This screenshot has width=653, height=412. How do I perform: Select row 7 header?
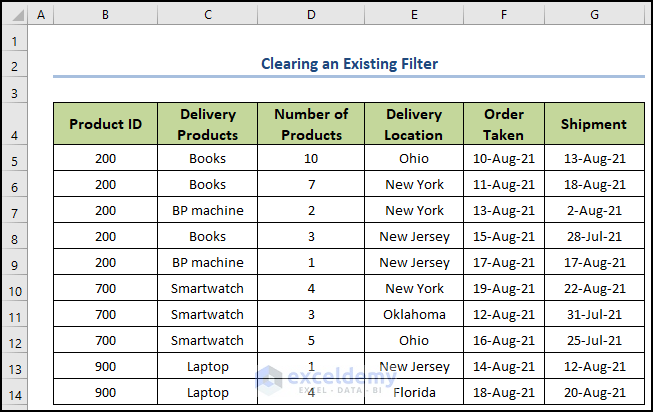coord(14,211)
